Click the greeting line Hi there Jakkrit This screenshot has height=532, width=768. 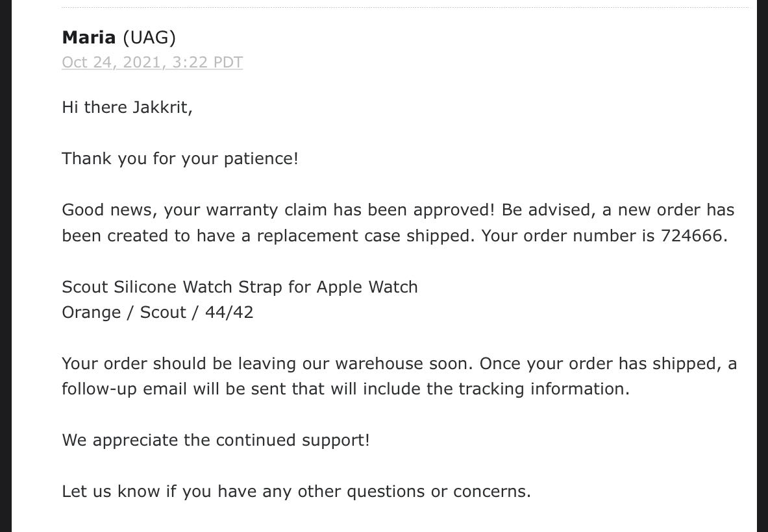click(x=127, y=107)
